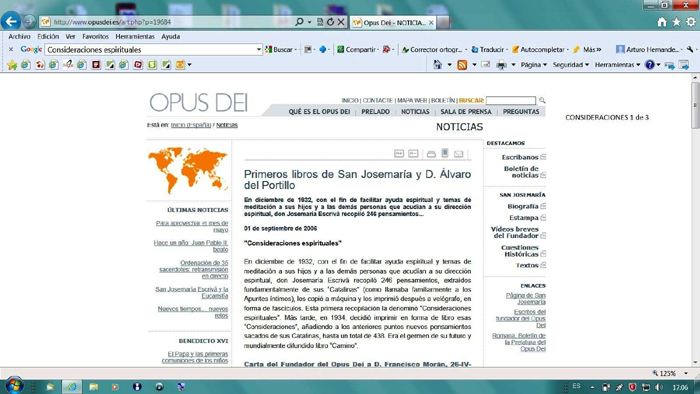Open the Seguridad dropdown menu

point(571,65)
